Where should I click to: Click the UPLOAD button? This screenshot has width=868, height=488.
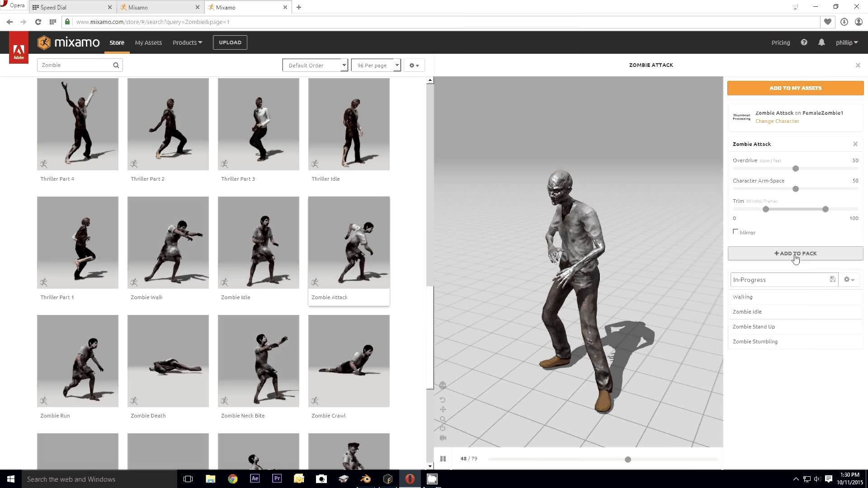(x=230, y=42)
